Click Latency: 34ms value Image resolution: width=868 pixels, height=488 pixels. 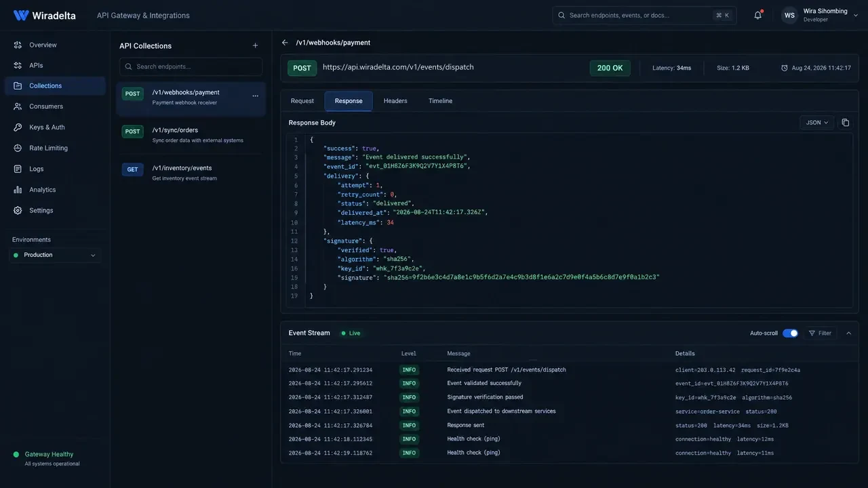point(672,68)
